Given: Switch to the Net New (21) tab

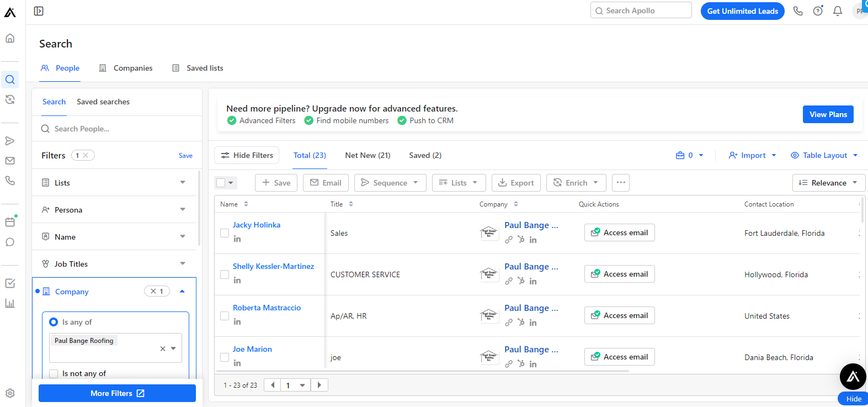Looking at the screenshot, I should [368, 155].
